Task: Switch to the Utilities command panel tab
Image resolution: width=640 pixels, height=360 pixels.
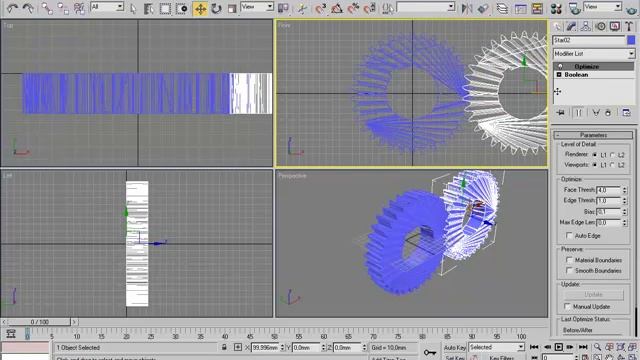Action: coord(629,27)
